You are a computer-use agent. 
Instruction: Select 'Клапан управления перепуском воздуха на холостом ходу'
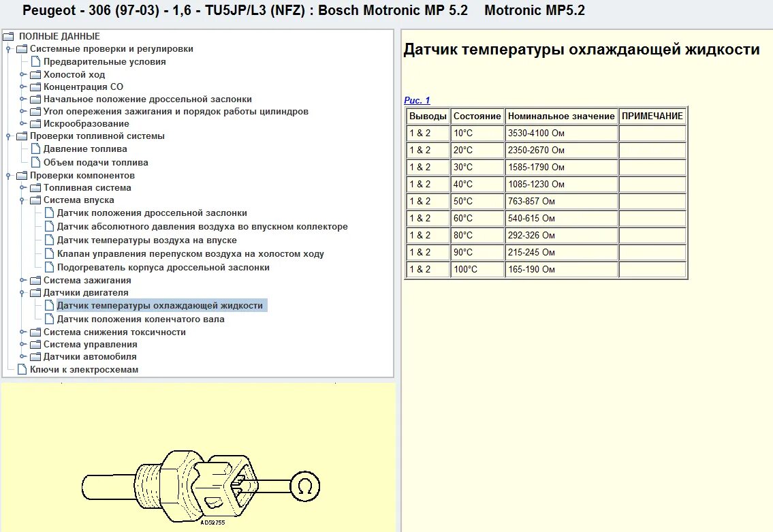(190, 254)
